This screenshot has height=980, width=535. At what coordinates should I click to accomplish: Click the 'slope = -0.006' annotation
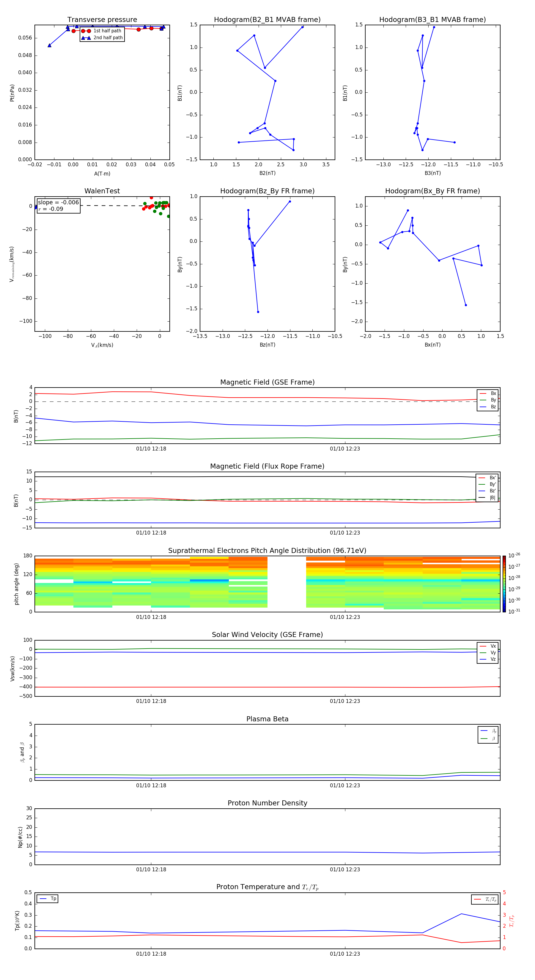click(x=58, y=203)
